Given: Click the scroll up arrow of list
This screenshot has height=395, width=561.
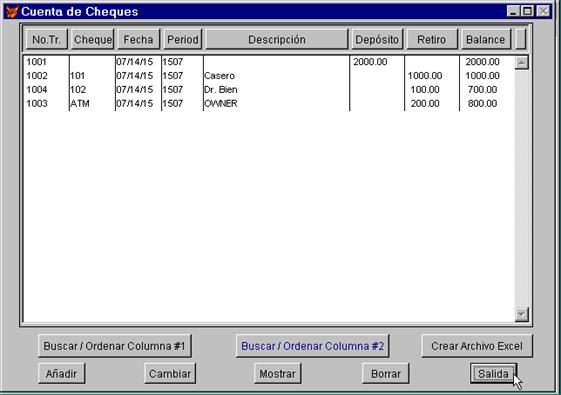Looking at the screenshot, I should 522,63.
